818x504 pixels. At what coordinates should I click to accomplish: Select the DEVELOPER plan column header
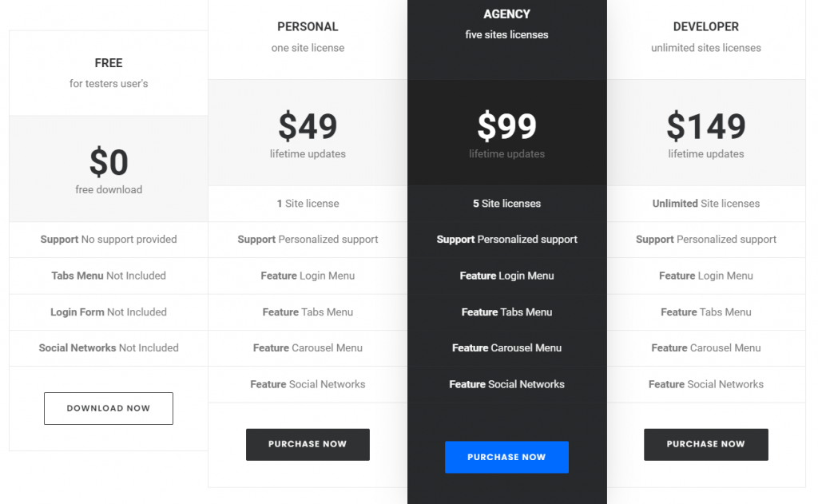705,36
